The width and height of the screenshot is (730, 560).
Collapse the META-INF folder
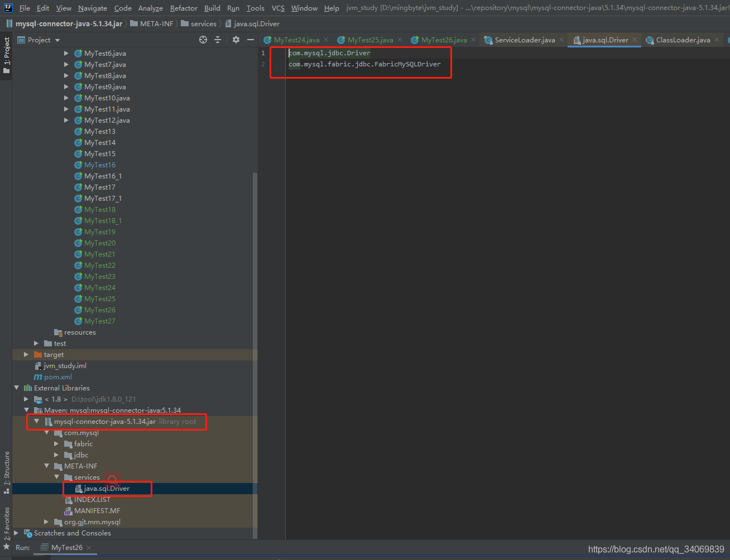coord(46,466)
